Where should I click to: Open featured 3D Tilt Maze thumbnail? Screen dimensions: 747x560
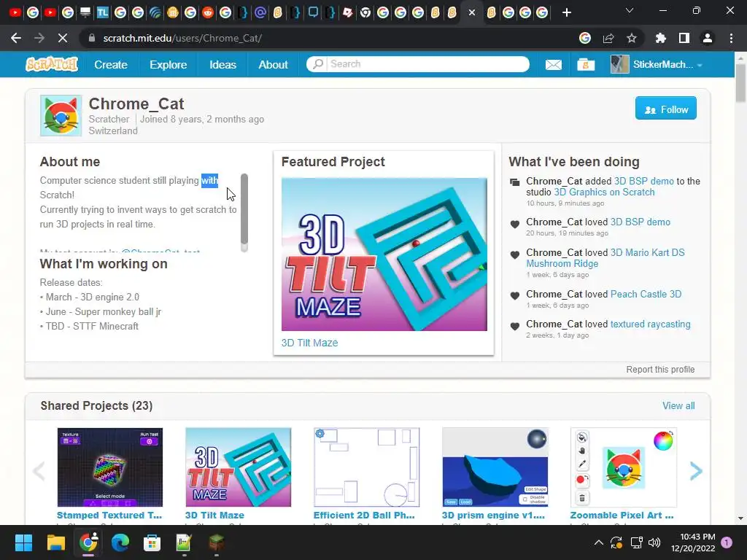[x=384, y=254]
